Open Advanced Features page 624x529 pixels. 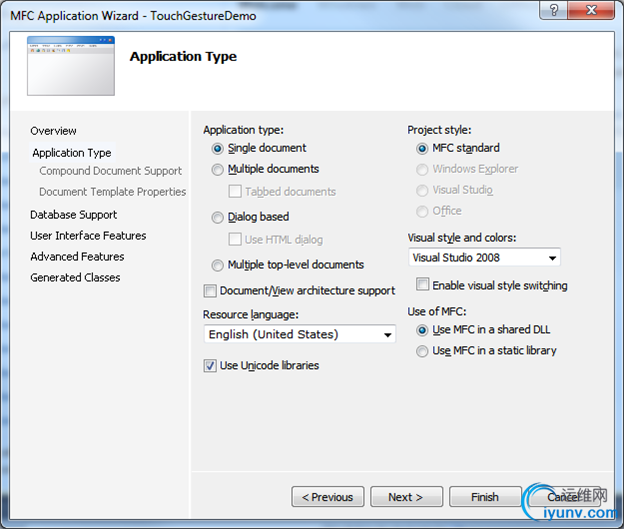pos(77,257)
